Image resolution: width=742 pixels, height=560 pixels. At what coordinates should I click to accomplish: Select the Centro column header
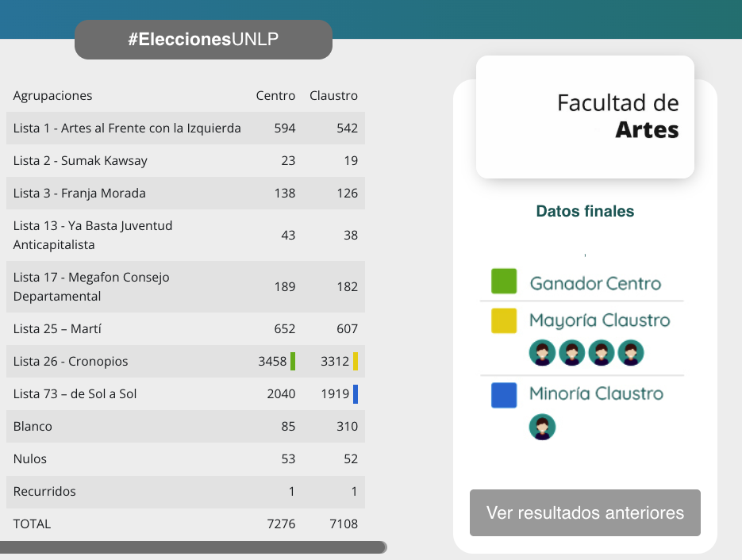[275, 96]
